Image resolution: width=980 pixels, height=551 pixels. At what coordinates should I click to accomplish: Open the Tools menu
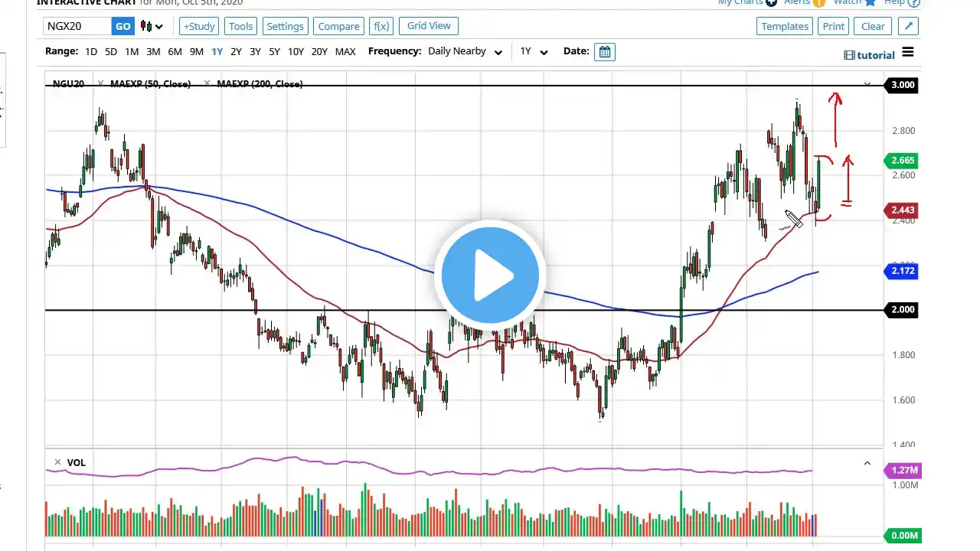(x=240, y=26)
